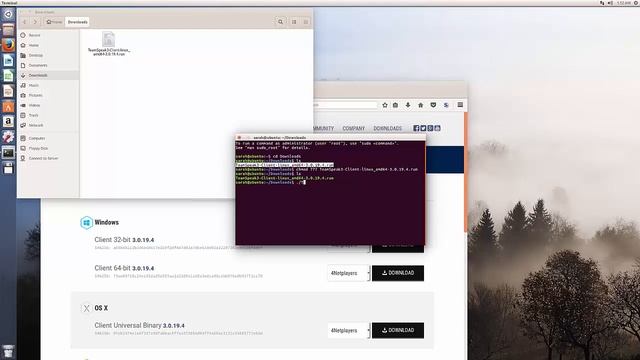This screenshot has width=640, height=360.
Task: Launch LibreOffice Calc from the dock
Action: [x=8, y=76]
